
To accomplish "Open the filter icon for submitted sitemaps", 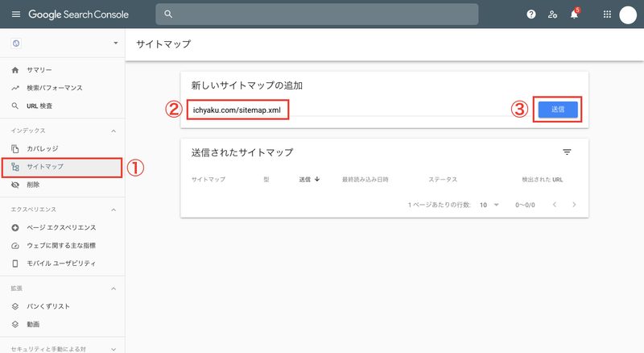I will coord(567,152).
